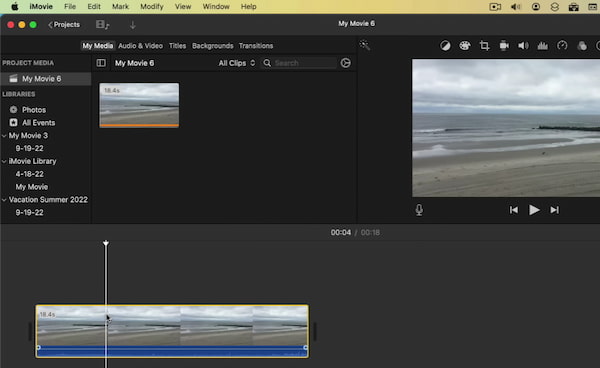The height and width of the screenshot is (368, 600).
Task: Open screen recording menu bar icon
Action: tap(495, 7)
